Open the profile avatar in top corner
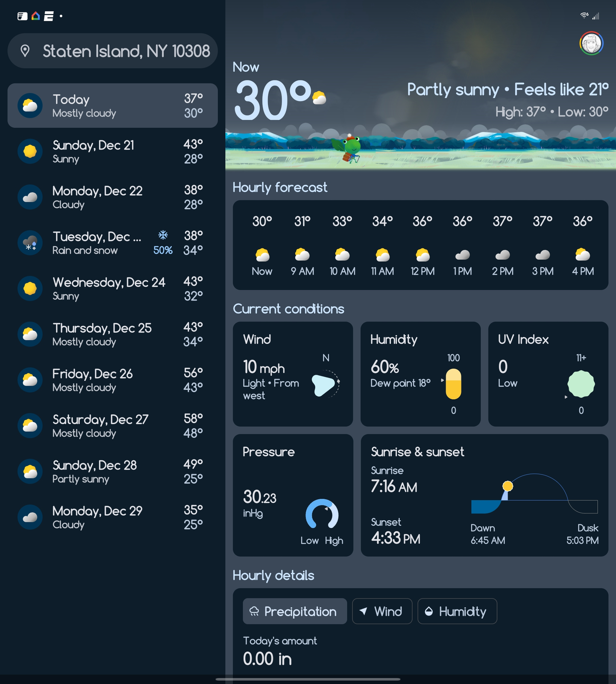The image size is (616, 684). (x=591, y=43)
